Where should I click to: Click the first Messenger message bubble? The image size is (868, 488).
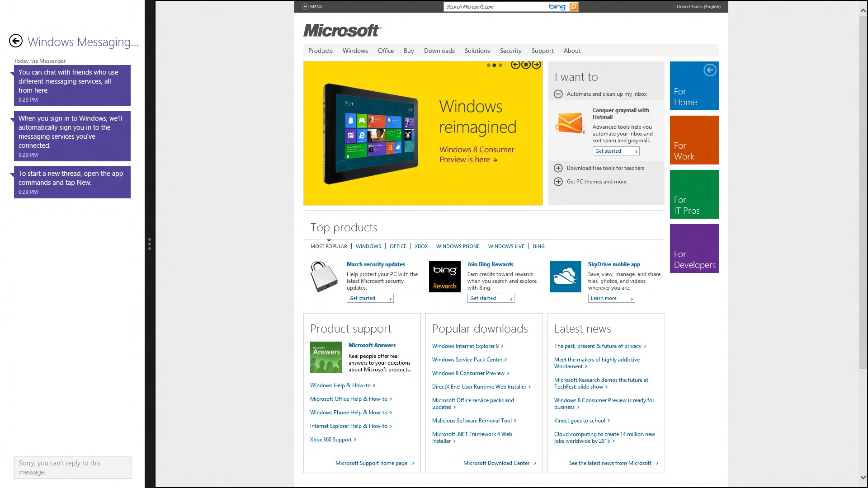72,85
